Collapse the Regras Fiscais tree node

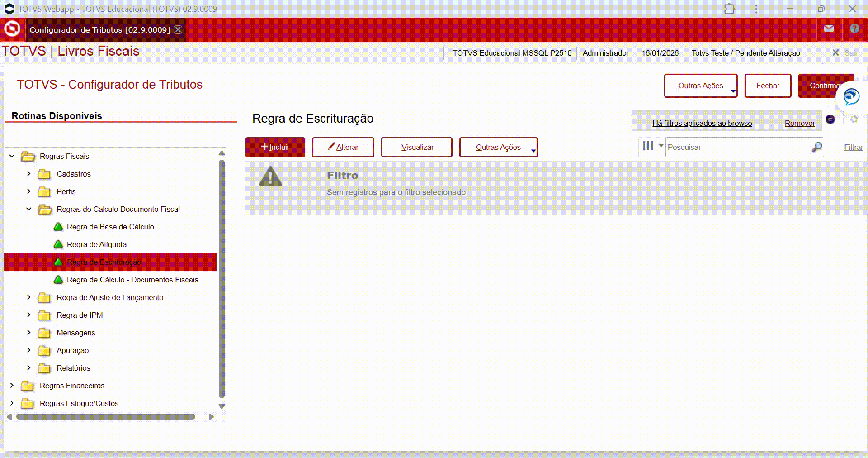pos(12,156)
